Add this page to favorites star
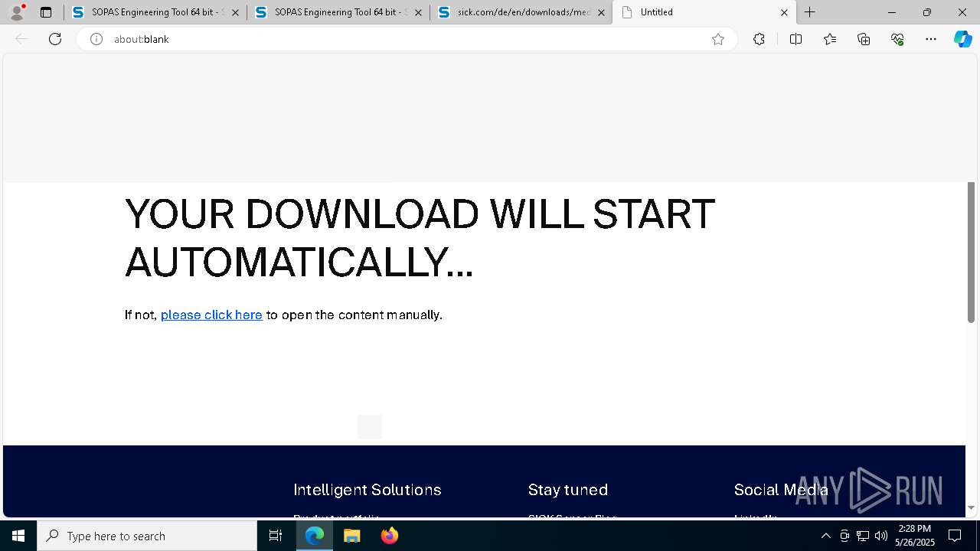 click(717, 39)
